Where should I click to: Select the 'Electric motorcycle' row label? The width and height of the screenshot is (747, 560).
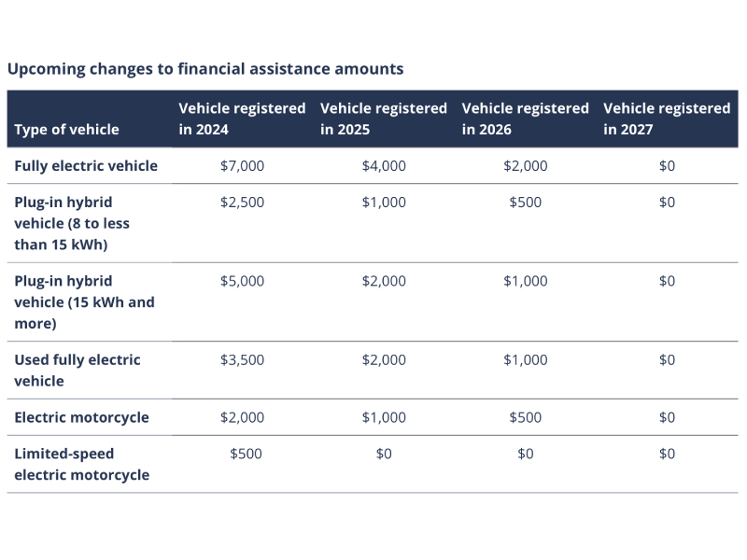(81, 417)
